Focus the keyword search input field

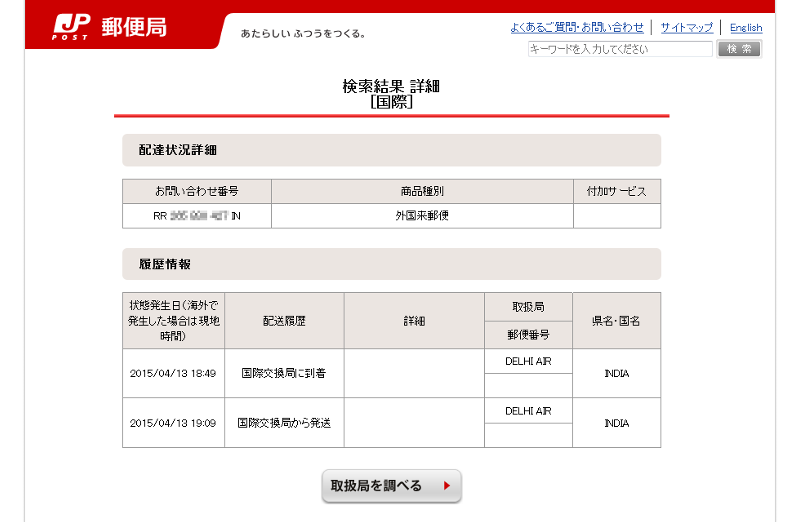point(620,49)
